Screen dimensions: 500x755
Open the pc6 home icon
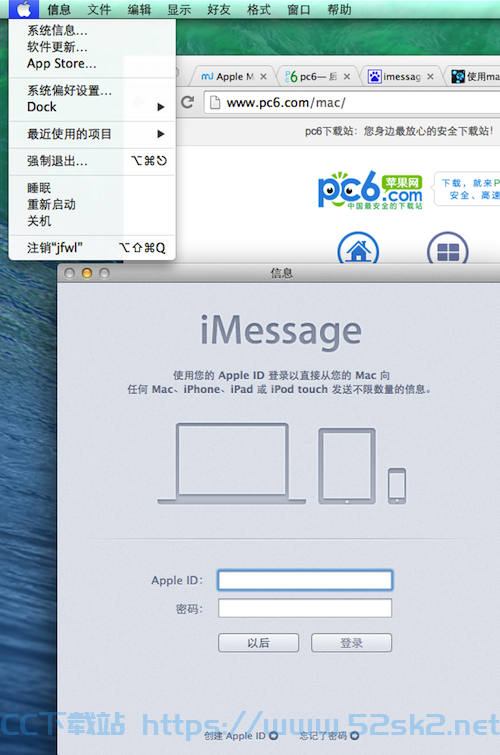[x=358, y=249]
